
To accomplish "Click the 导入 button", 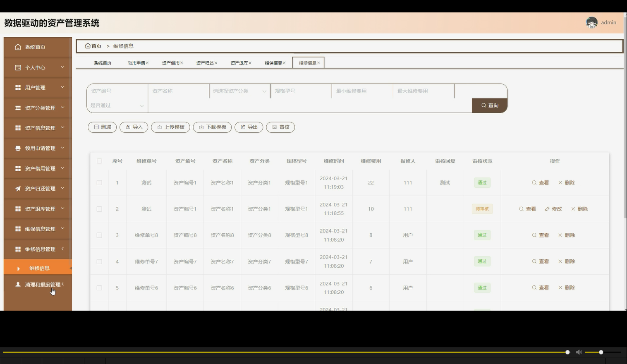I will pos(134,127).
